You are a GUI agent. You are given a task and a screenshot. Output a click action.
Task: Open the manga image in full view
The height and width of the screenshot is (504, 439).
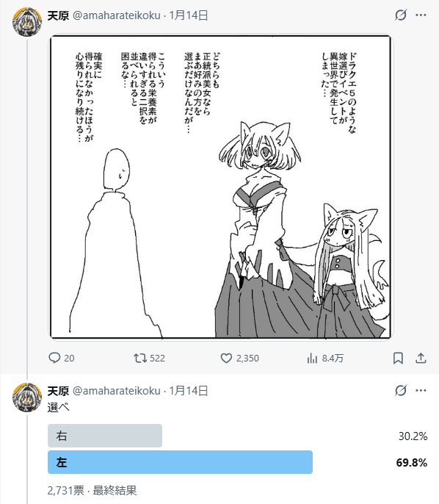tap(221, 187)
